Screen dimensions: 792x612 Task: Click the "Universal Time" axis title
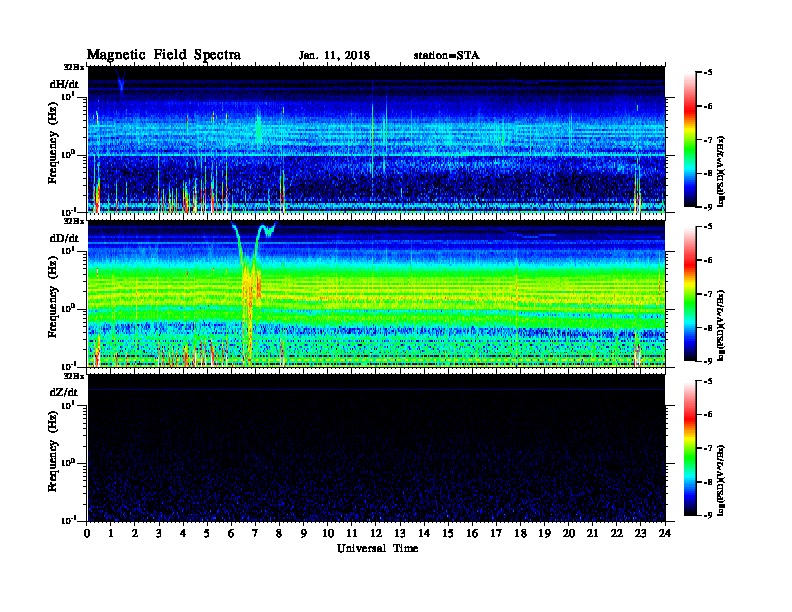(377, 548)
